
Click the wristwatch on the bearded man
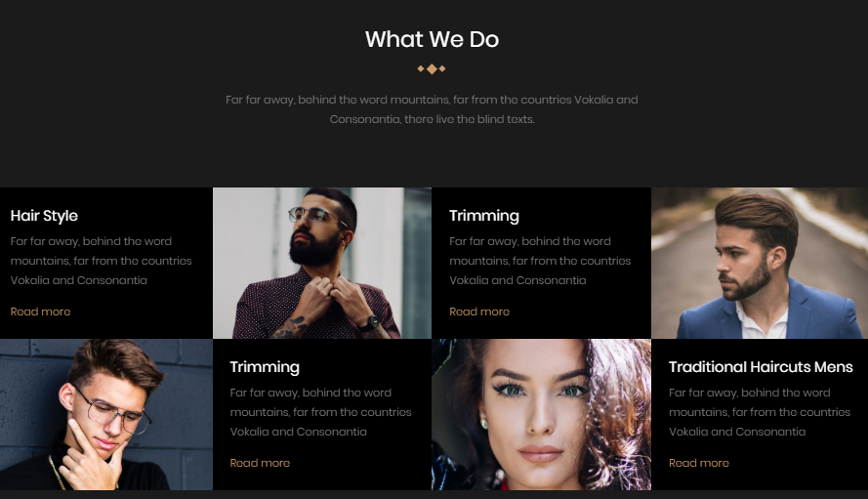370,323
